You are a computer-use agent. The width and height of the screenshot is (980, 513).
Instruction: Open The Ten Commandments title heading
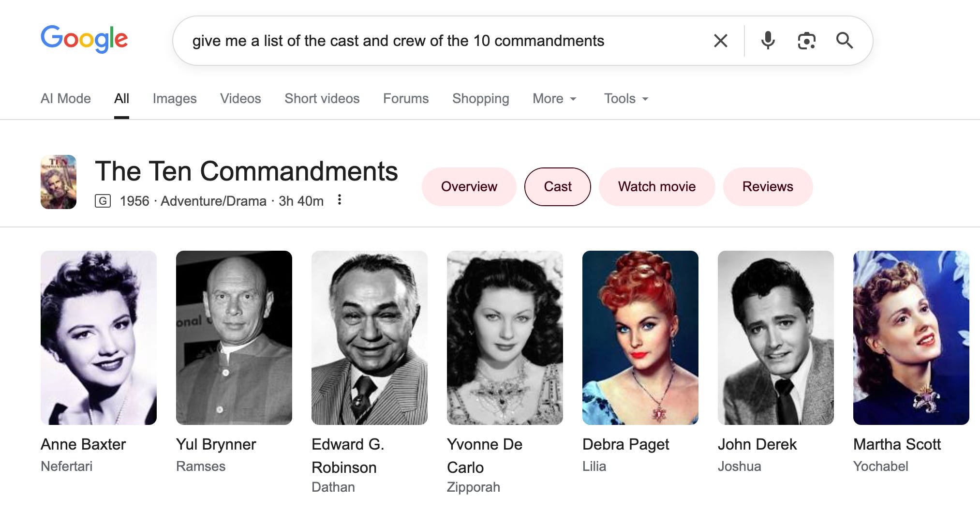pos(246,171)
